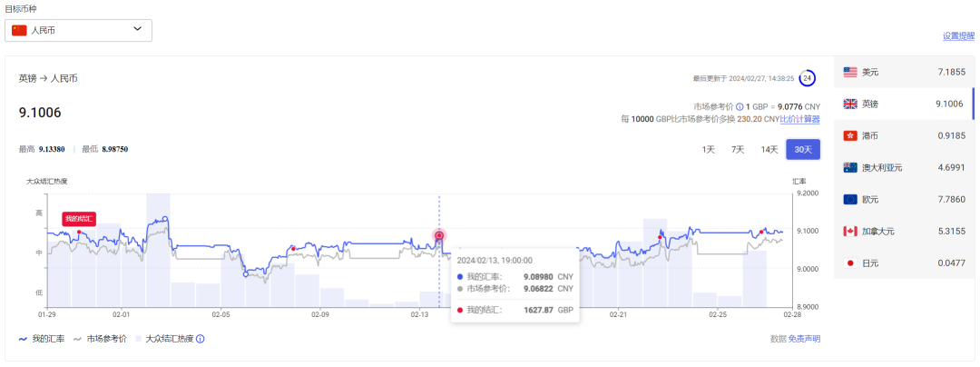The image size is (980, 367).
Task: Select 英镑 UK flag currency row
Action: click(x=901, y=104)
